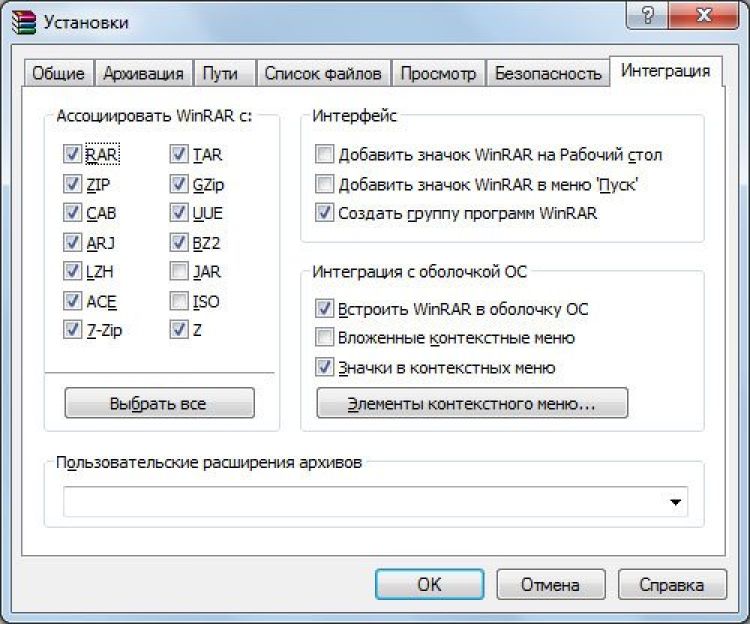Click inside the custom extensions text field

pyautogui.click(x=360, y=502)
